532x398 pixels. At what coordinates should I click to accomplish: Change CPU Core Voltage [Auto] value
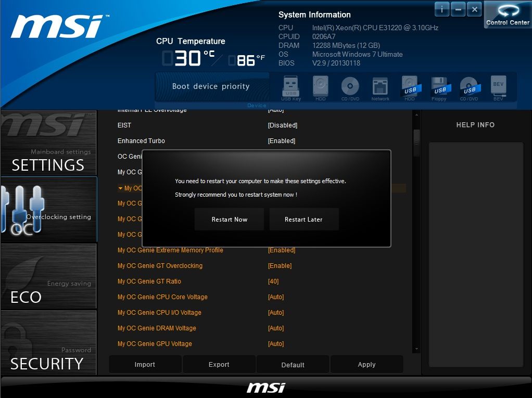[276, 297]
